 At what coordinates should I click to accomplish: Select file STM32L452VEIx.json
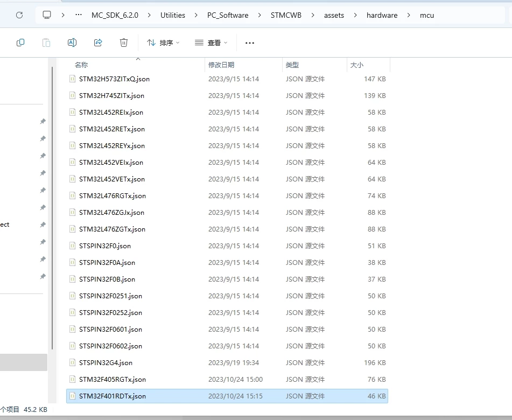point(227,162)
